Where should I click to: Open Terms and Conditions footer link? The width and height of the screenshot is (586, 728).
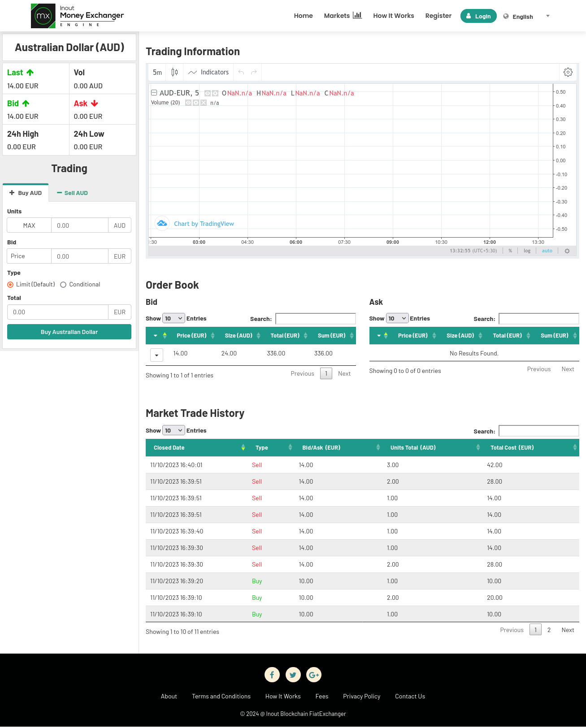tap(221, 696)
